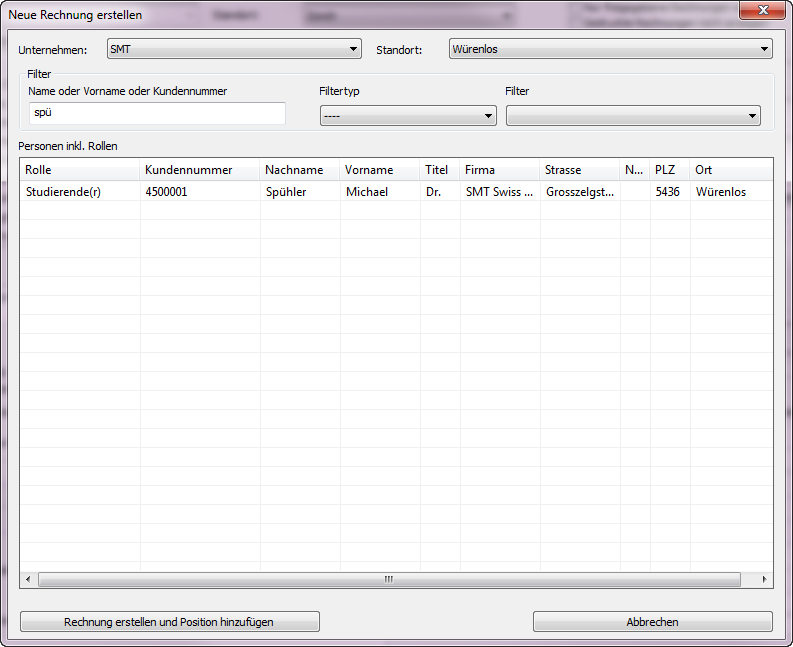Click the Ort column header
The image size is (793, 647).
(x=730, y=170)
